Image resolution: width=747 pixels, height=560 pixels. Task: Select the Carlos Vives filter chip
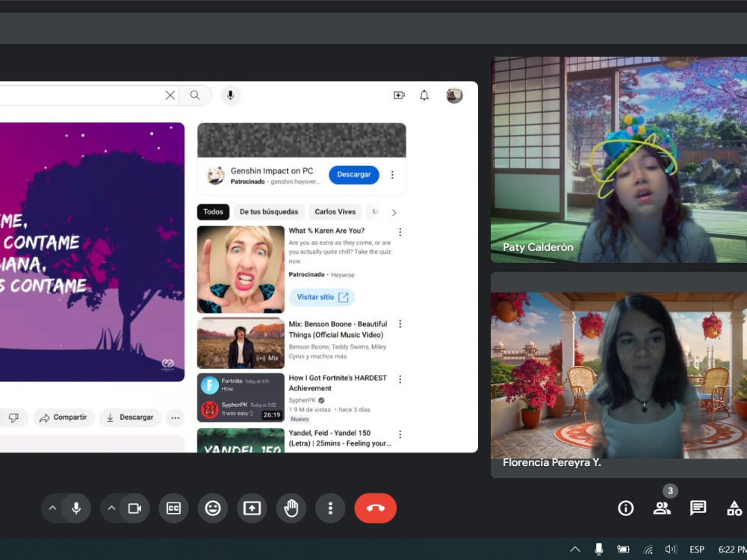coord(335,212)
